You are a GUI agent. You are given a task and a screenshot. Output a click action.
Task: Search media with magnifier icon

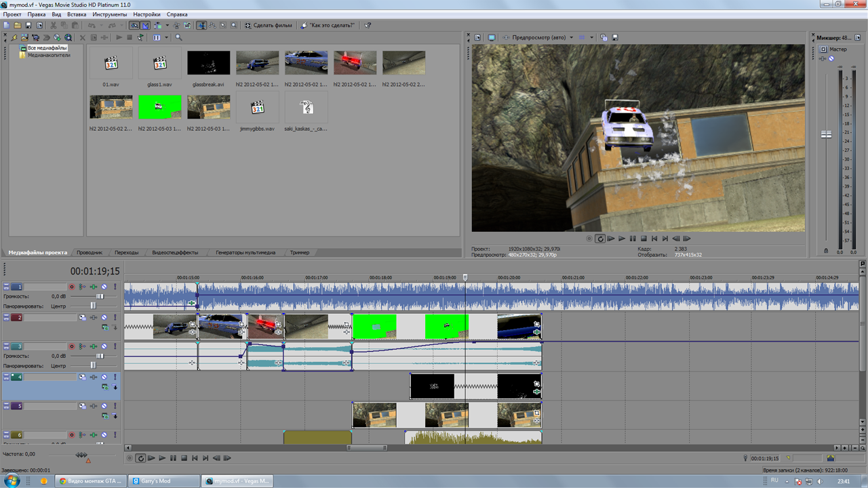[178, 37]
